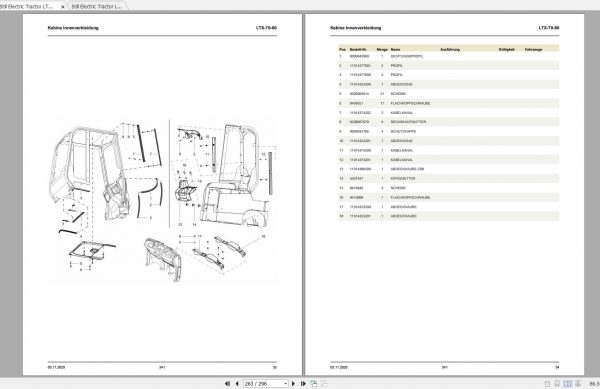Click the cabin exploded diagram drawing
This screenshot has width=600, height=389.
pyautogui.click(x=163, y=200)
